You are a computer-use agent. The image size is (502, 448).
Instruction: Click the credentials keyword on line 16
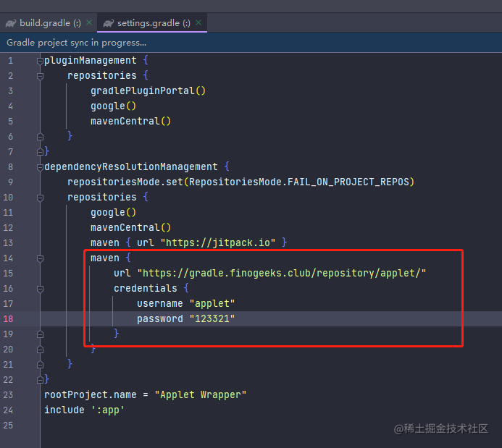click(x=146, y=289)
